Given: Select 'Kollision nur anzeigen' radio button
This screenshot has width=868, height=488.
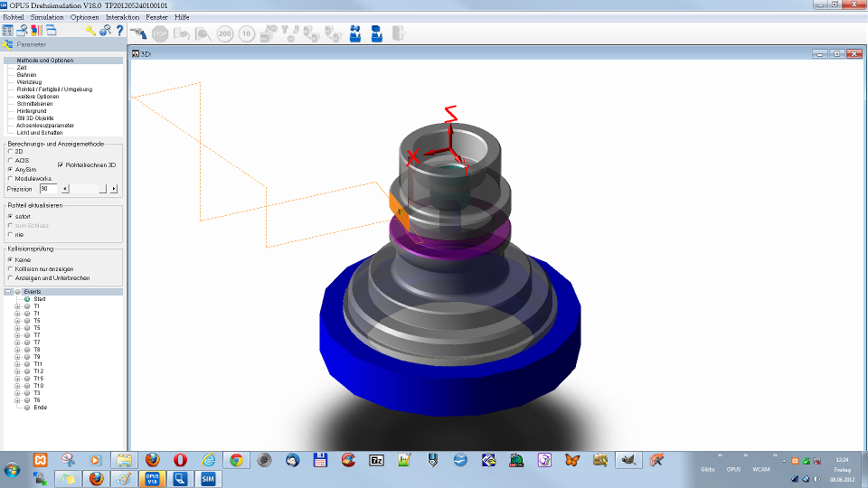Looking at the screenshot, I should point(11,269).
